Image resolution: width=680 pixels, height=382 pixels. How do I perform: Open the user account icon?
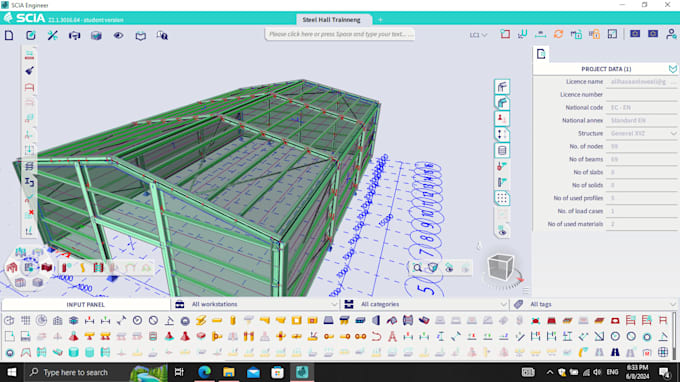(x=671, y=34)
